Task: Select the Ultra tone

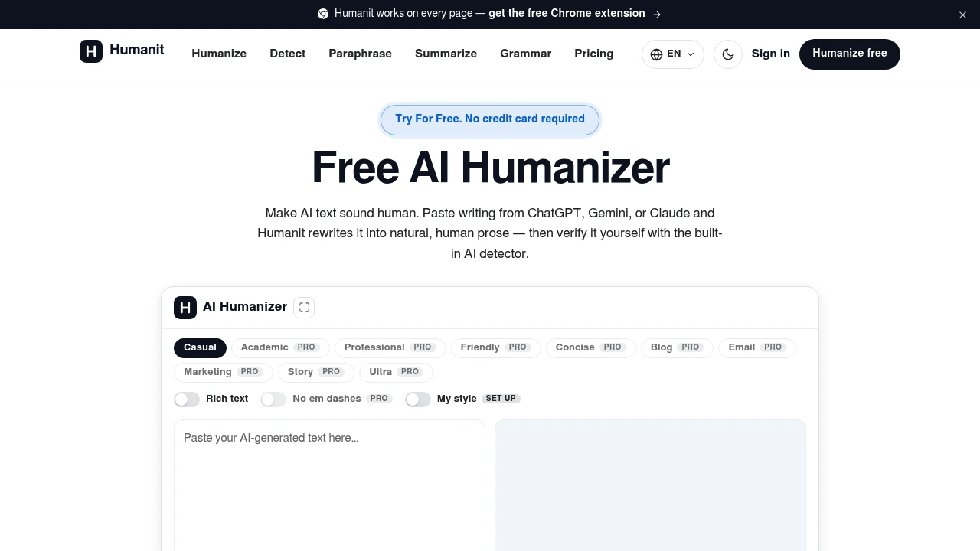Action: [396, 373]
